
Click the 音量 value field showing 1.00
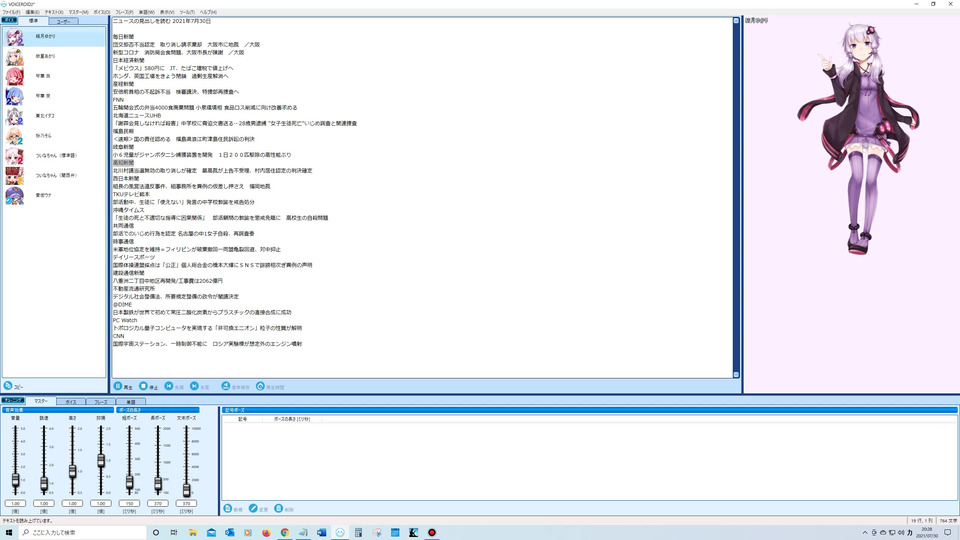pyautogui.click(x=15, y=503)
